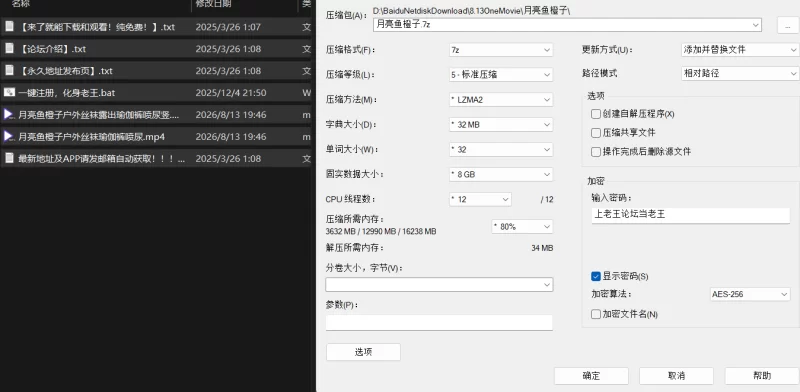Screen dimensions: 800x392
Task: Open 压缩格式 dropdown showing 7z
Action: tap(501, 50)
